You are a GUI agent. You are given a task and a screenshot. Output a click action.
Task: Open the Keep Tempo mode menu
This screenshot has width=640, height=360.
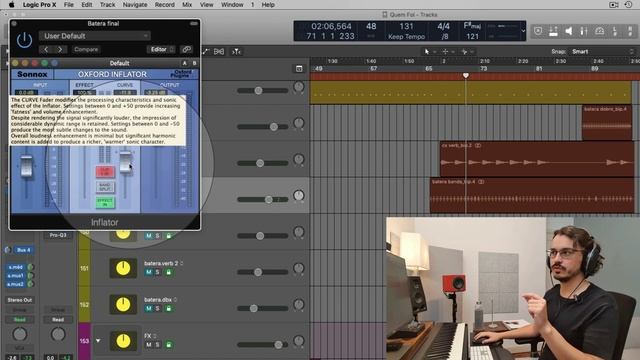tap(406, 37)
